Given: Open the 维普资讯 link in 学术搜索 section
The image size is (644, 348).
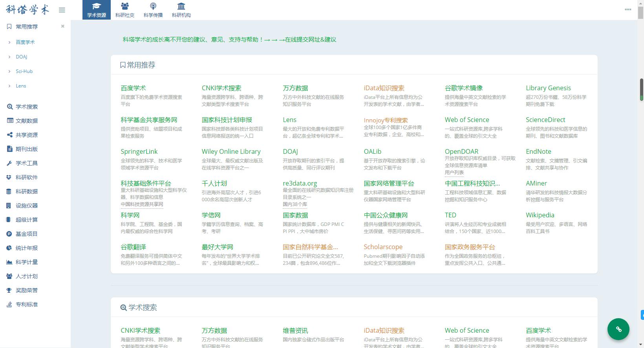Looking at the screenshot, I should [295, 331].
